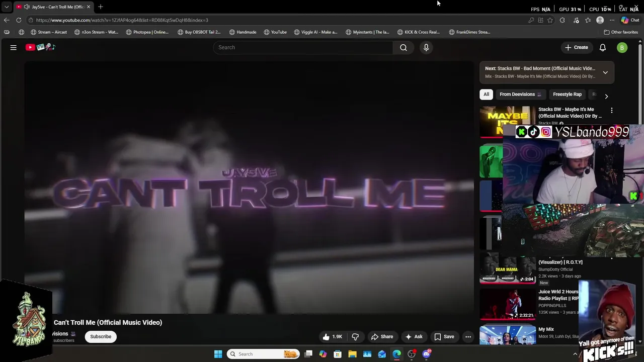
Task: Open File Explorer from the taskbar
Action: (x=352, y=354)
